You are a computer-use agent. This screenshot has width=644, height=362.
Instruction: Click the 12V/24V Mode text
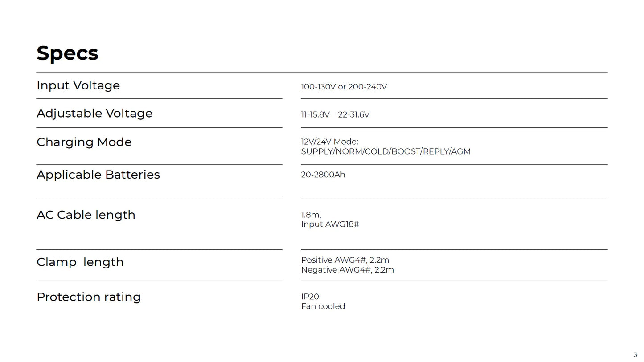329,142
